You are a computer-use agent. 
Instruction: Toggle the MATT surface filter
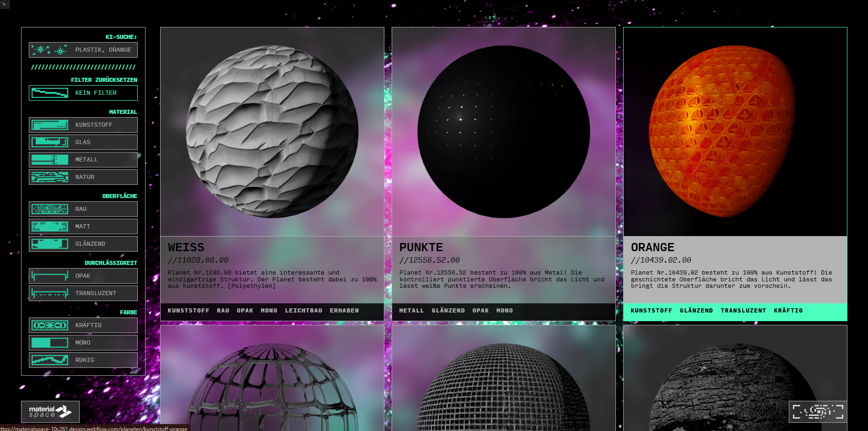[83, 226]
